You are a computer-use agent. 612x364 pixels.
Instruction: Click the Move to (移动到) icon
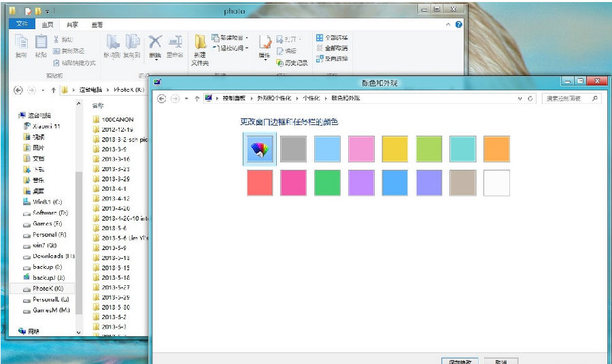[x=112, y=42]
